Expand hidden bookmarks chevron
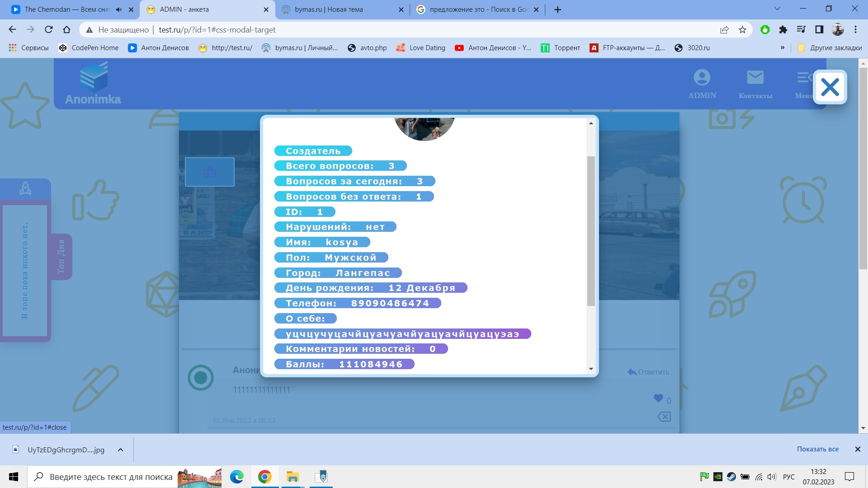This screenshot has width=868, height=488. (x=782, y=48)
